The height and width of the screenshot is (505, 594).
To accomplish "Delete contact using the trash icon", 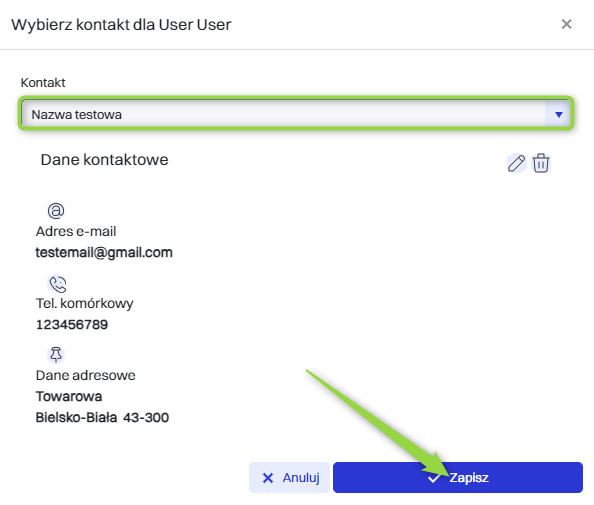I will point(541,163).
